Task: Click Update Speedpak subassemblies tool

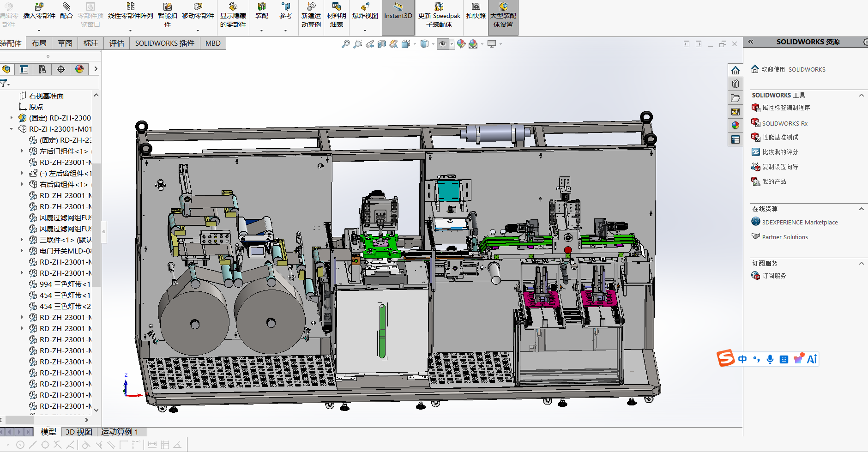Action: pos(439,15)
